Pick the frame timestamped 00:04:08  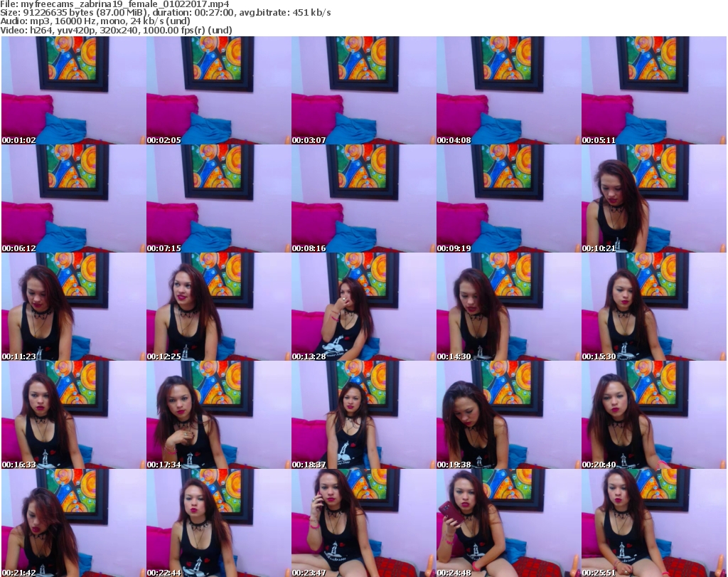coord(509,90)
